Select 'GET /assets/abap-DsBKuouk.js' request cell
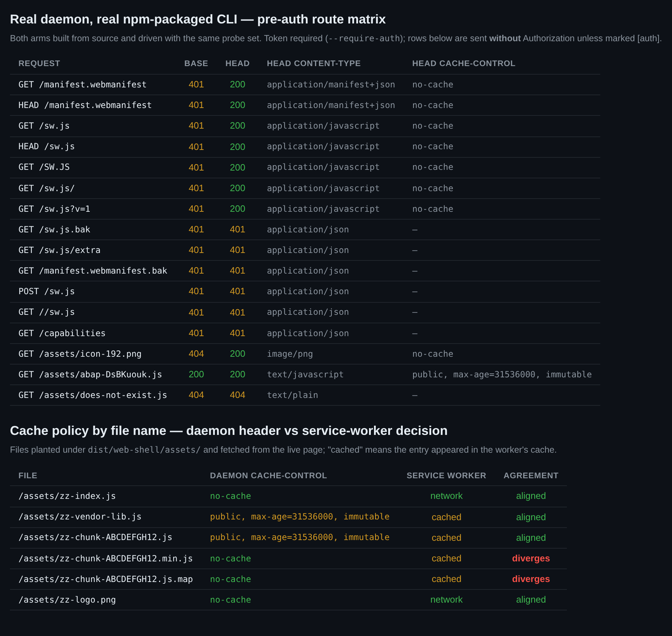 (90, 374)
